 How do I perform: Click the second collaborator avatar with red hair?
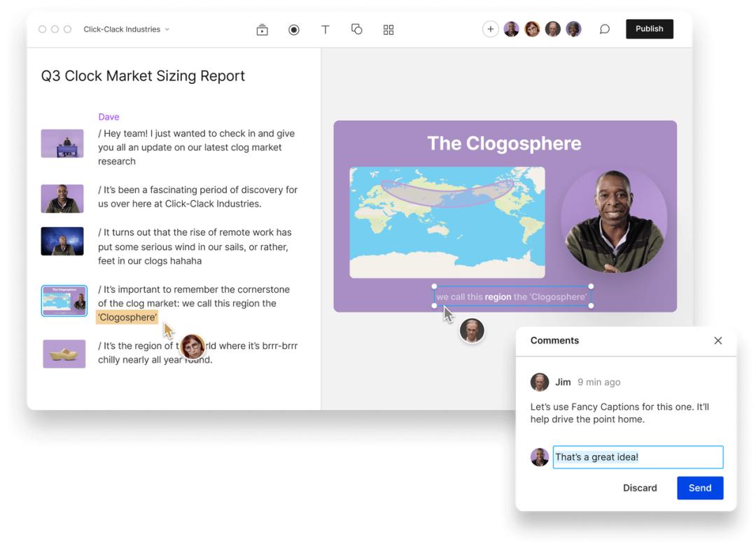(532, 29)
